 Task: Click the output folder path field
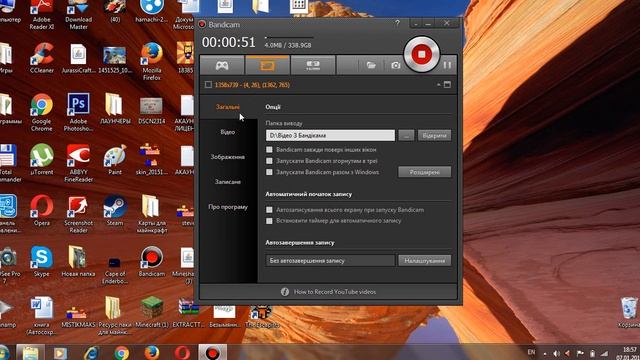330,136
